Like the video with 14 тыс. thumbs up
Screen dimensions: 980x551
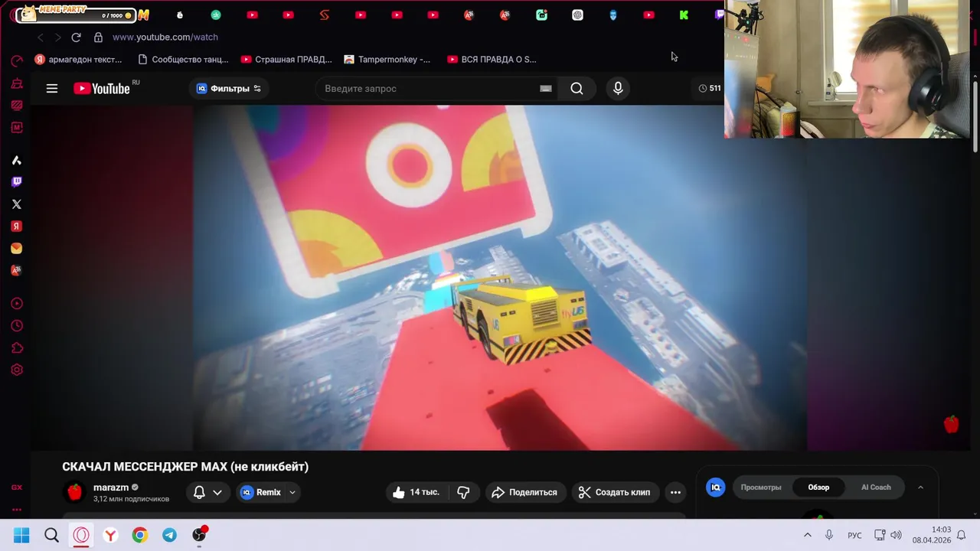click(x=416, y=493)
